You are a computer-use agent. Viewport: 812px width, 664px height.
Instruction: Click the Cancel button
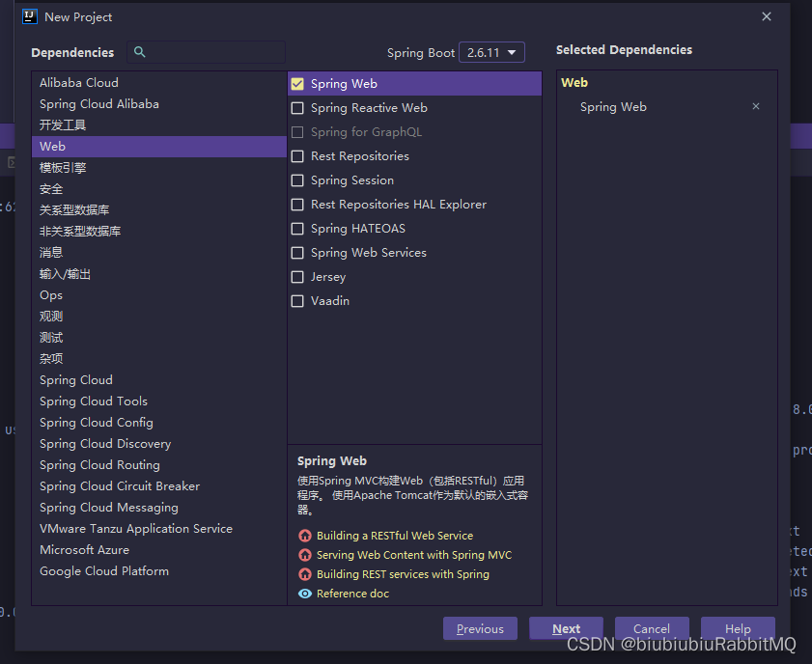pos(652,628)
